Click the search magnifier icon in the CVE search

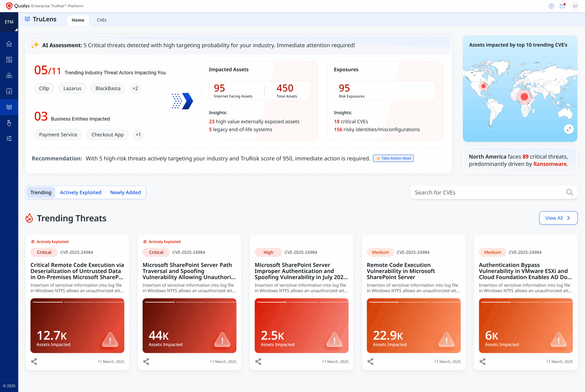click(x=569, y=192)
